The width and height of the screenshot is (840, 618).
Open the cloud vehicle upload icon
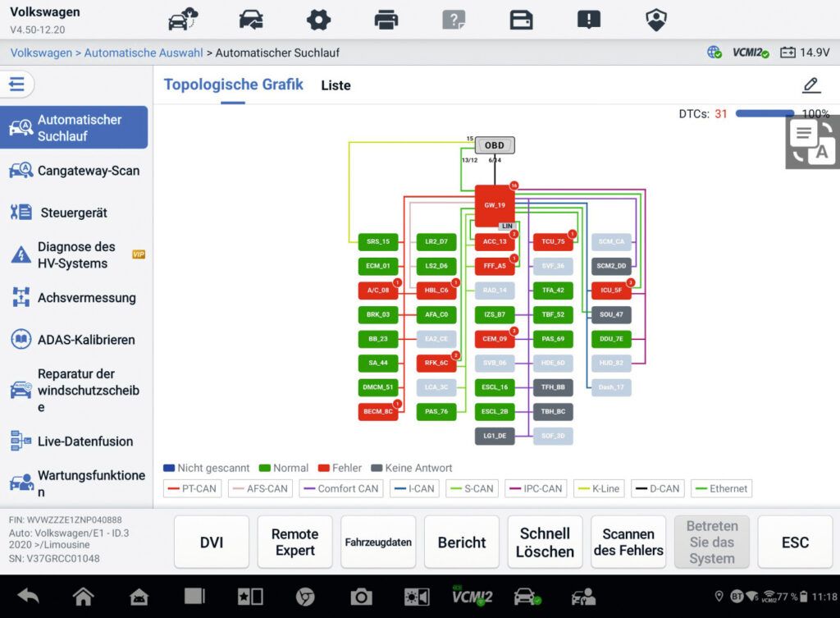pyautogui.click(x=183, y=20)
